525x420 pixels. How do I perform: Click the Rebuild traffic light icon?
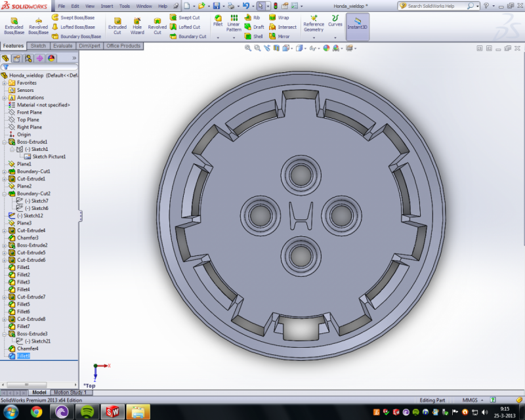click(276, 6)
